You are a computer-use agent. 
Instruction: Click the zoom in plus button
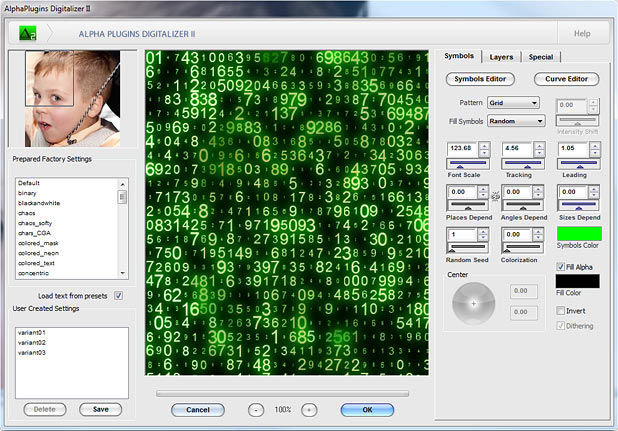pyautogui.click(x=309, y=410)
